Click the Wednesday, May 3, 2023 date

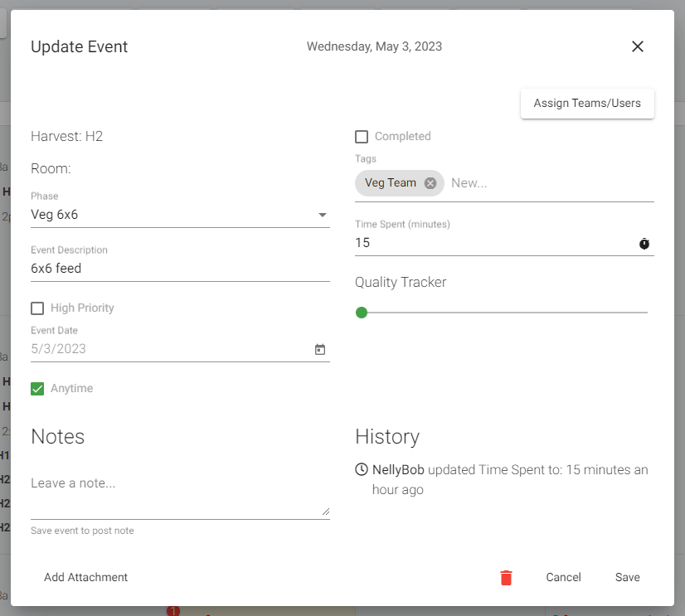374,46
